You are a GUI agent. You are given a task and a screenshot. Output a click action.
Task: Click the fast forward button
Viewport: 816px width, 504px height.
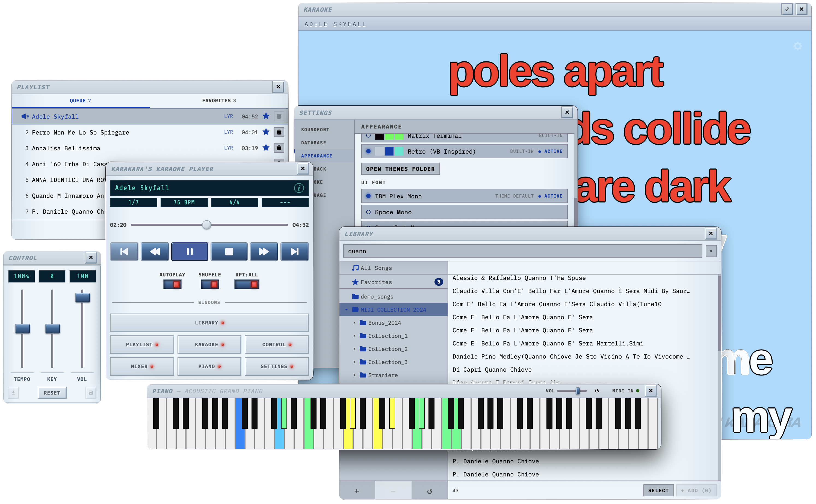point(264,251)
